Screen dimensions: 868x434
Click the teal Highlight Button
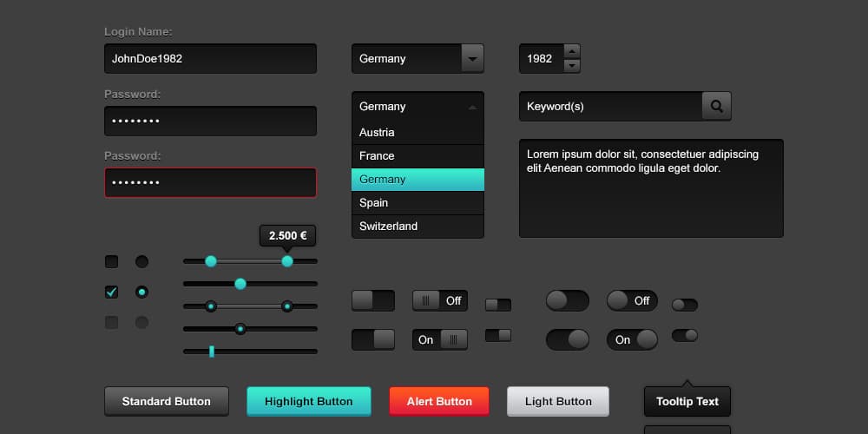(309, 401)
